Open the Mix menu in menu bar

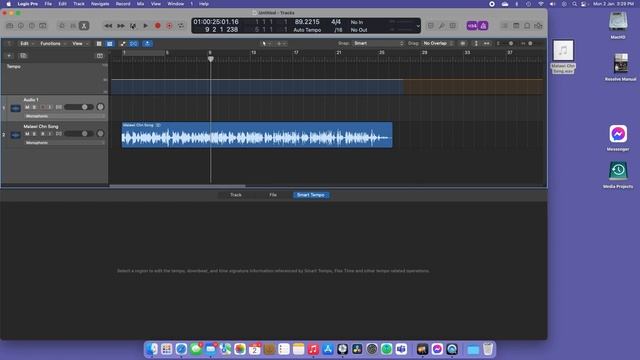pyautogui.click(x=140, y=4)
